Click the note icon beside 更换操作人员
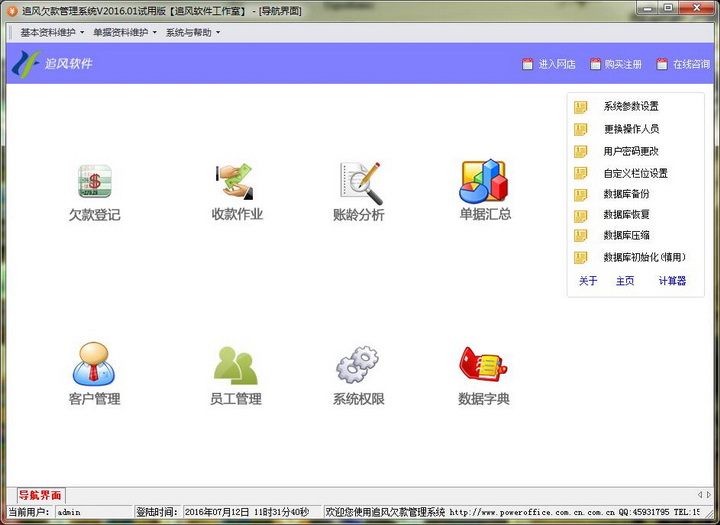Viewport: 720px width, 525px height. (580, 129)
